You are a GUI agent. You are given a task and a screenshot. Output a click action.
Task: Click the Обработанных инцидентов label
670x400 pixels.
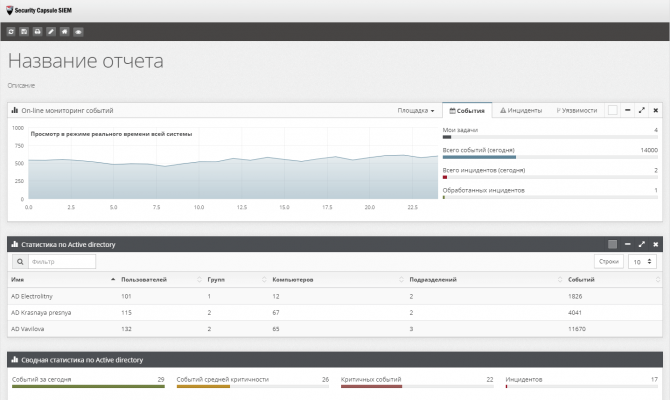click(483, 190)
